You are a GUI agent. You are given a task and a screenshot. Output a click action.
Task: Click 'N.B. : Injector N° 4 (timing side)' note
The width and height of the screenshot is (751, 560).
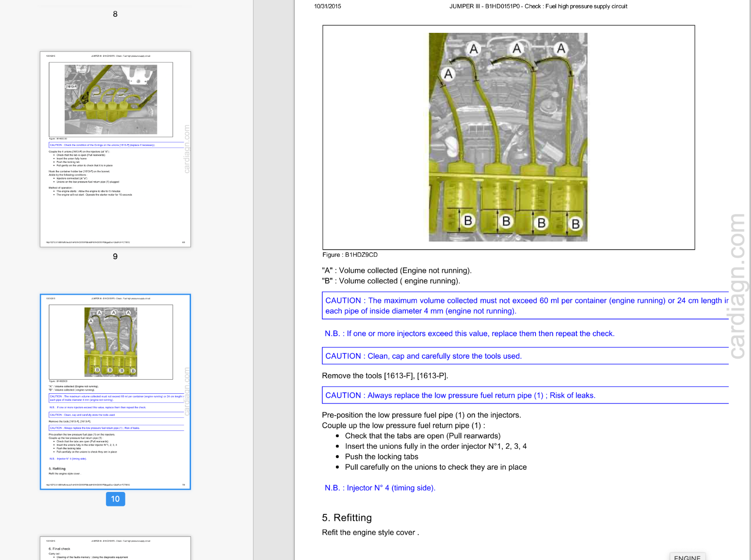tap(380, 488)
